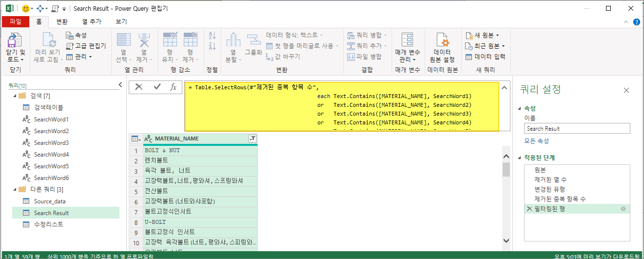Screen dimensions: 644x259
Task: Click the 행 제거 remove rows icon
Action: click(191, 40)
